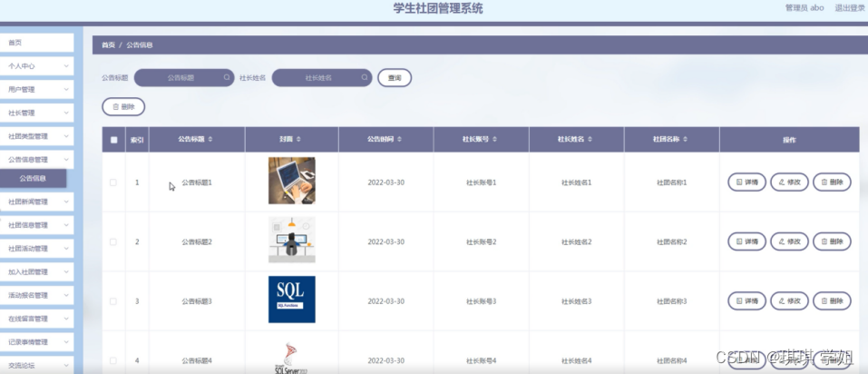Focus the 社长姓名 search input
The height and width of the screenshot is (374, 868).
coord(322,78)
